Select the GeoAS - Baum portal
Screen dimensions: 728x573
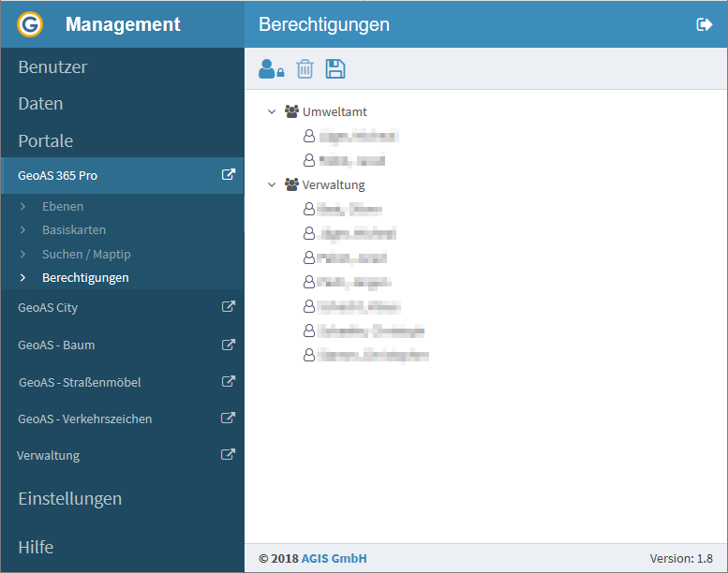click(56, 345)
